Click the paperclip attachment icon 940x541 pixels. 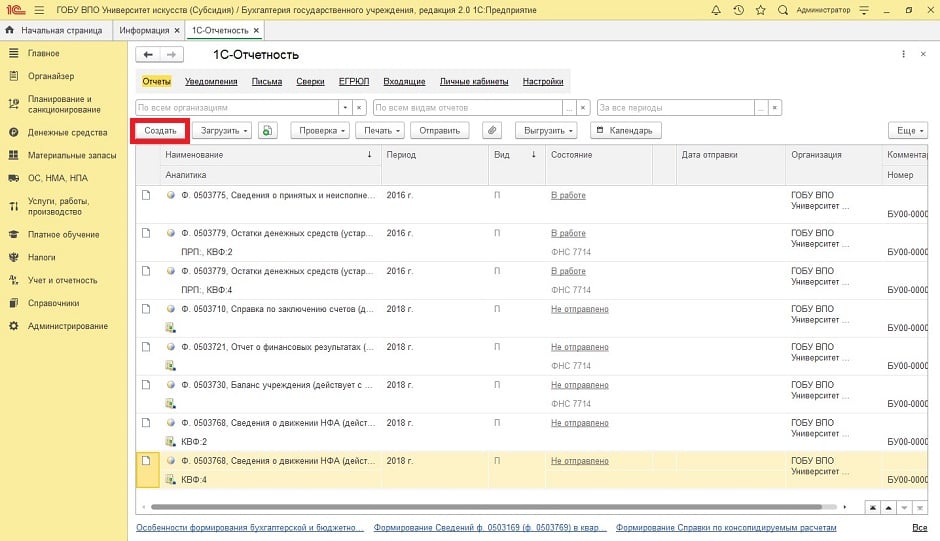[491, 131]
